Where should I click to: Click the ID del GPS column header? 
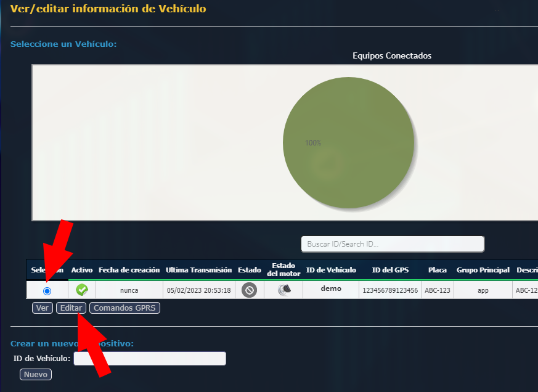[390, 270]
